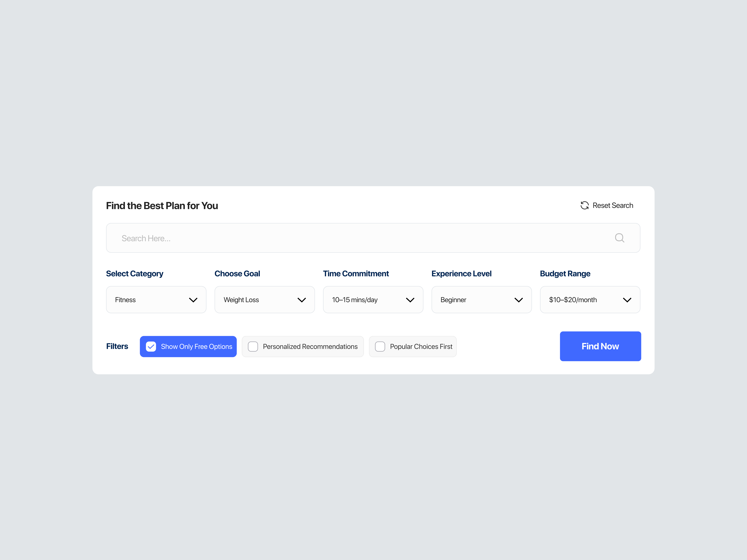Click the chevron on the Fitness dropdown

(193, 300)
